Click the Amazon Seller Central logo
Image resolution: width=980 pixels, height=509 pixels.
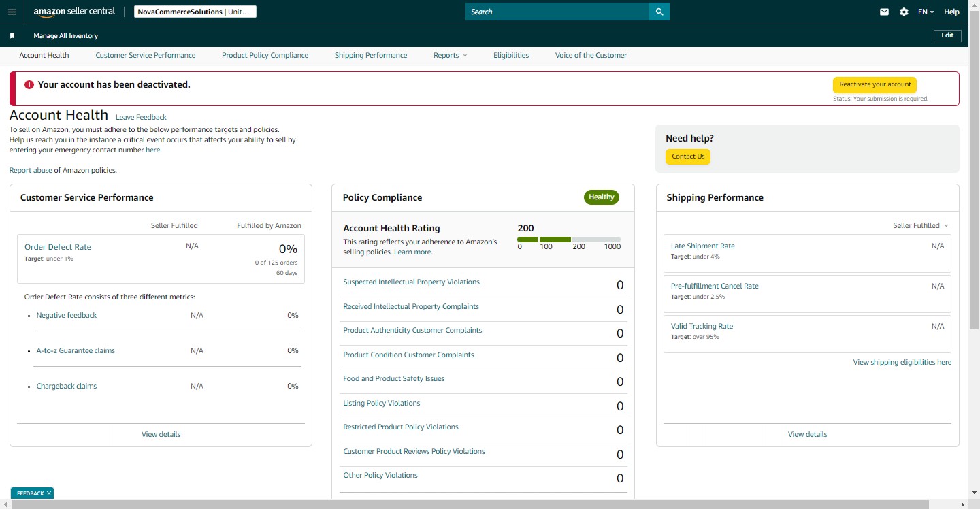click(74, 12)
